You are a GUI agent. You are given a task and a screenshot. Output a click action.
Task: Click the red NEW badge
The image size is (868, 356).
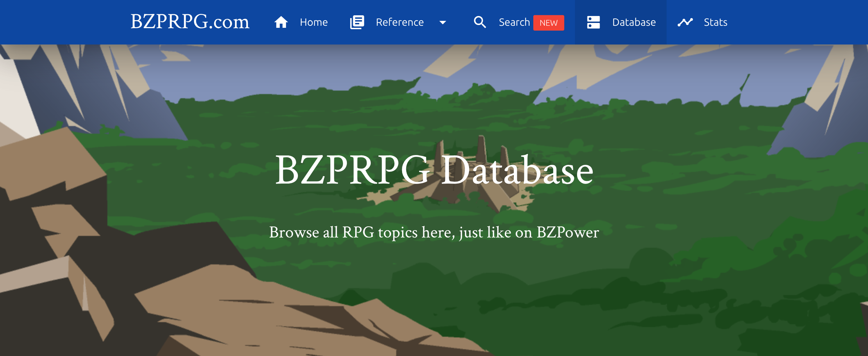549,22
